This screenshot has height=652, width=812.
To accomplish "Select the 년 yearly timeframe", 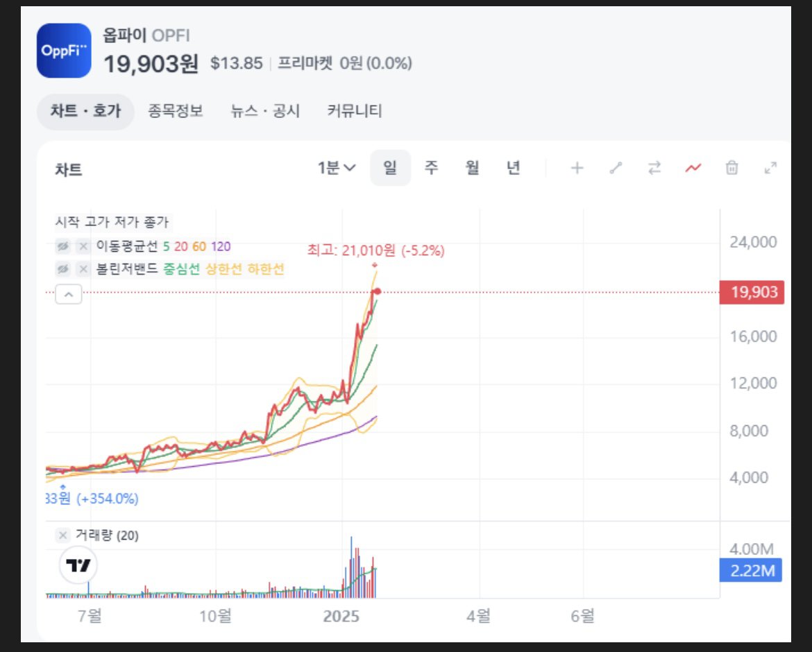I will click(x=514, y=167).
